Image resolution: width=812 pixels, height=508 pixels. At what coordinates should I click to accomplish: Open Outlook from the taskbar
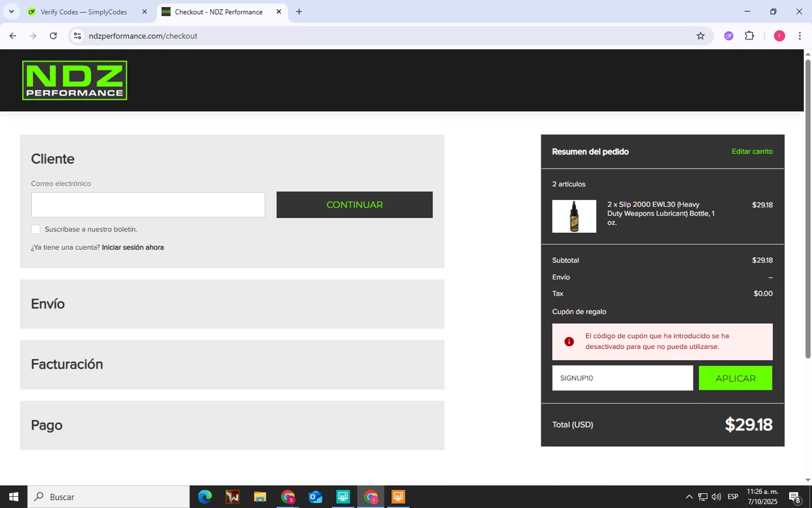[x=315, y=497]
